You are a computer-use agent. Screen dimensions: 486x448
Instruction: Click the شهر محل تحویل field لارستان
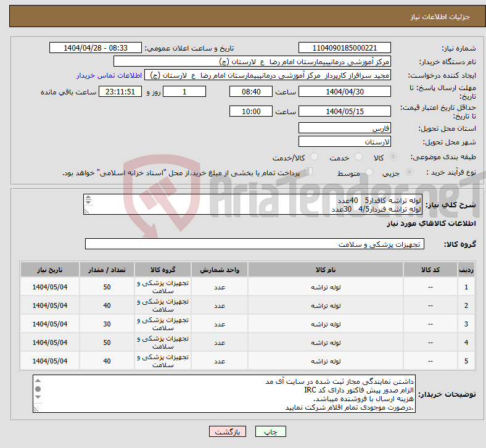[x=344, y=141]
